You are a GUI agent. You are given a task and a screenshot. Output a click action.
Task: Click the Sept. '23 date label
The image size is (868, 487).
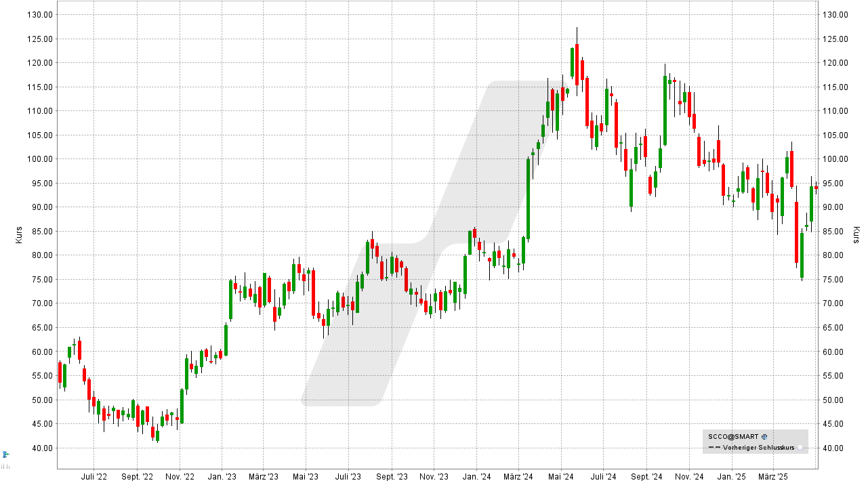tap(391, 477)
